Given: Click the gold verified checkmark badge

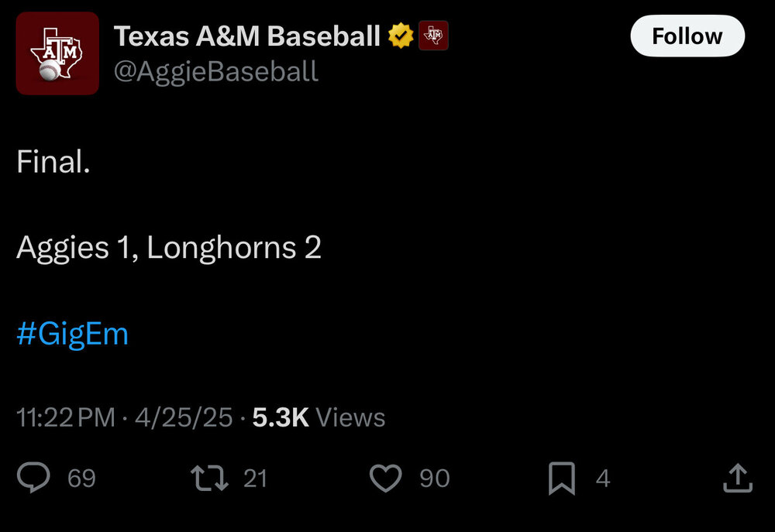Looking at the screenshot, I should coord(401,36).
